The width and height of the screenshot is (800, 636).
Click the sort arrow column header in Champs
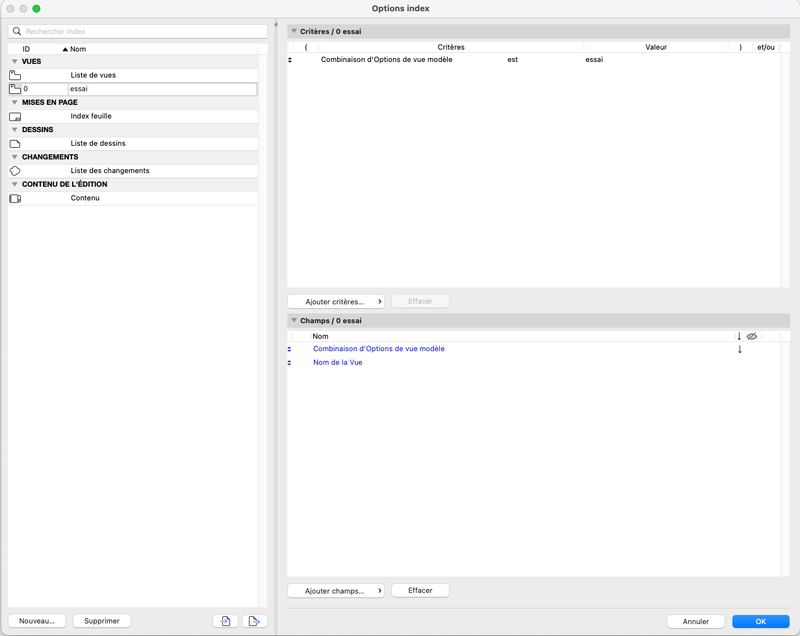(739, 336)
